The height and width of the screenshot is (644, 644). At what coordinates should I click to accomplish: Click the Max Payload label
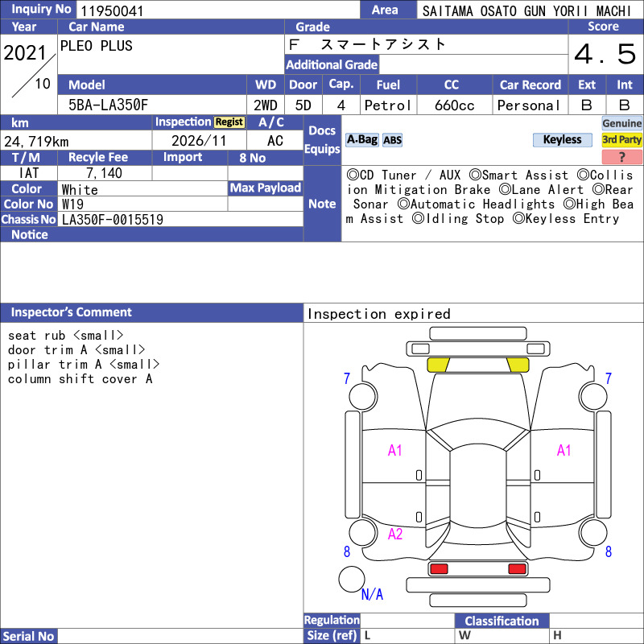click(x=266, y=188)
